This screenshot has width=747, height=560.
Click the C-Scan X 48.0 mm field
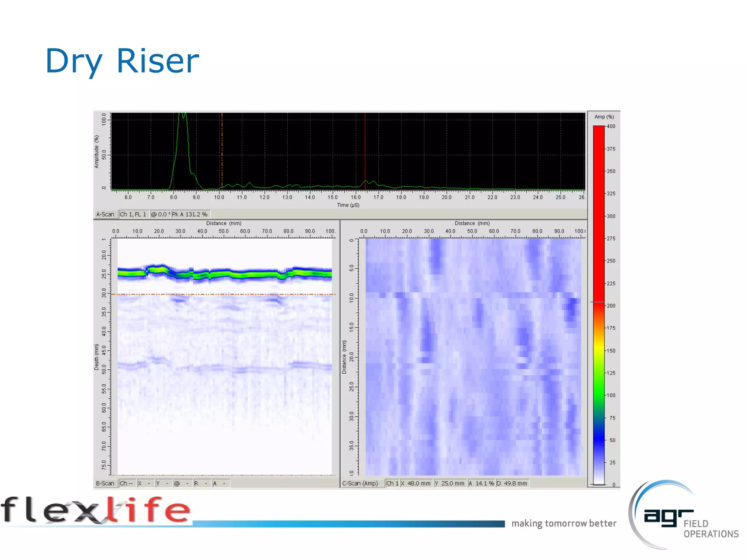pos(416,483)
